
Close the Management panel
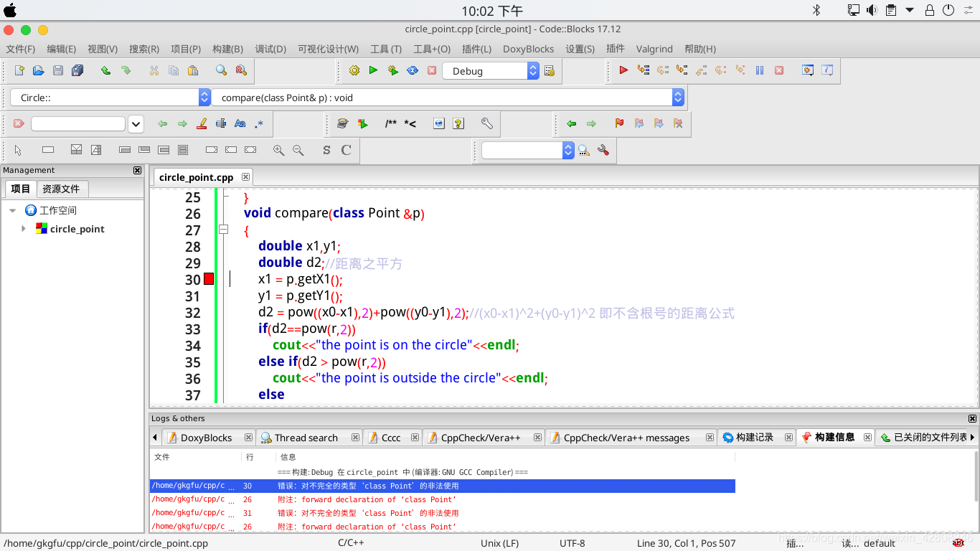[x=138, y=170]
